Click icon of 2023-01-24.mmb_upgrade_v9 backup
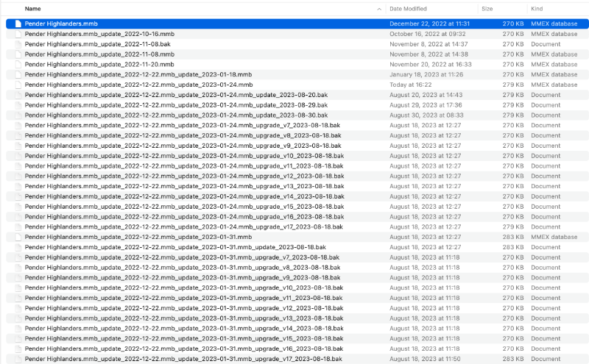The image size is (589, 364). coord(18,145)
